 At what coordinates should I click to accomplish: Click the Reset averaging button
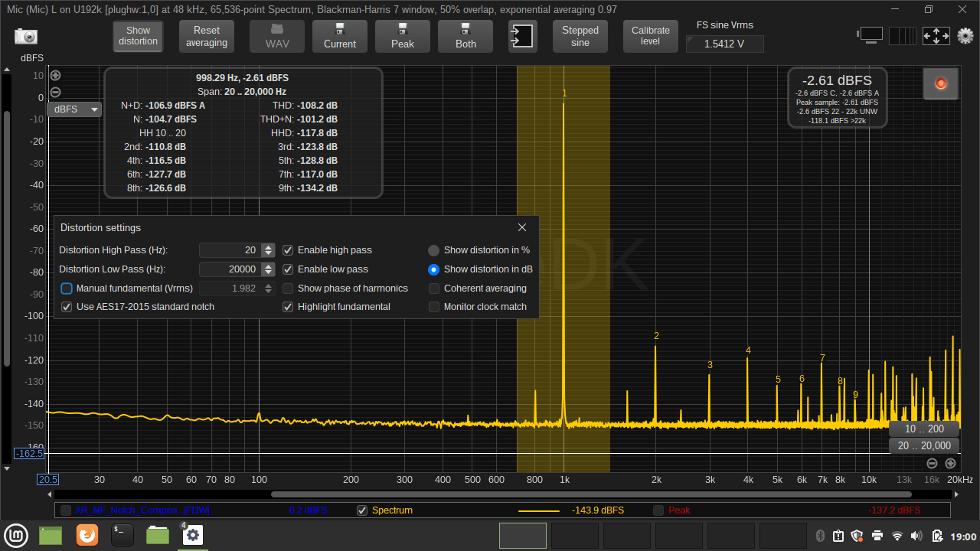point(207,36)
